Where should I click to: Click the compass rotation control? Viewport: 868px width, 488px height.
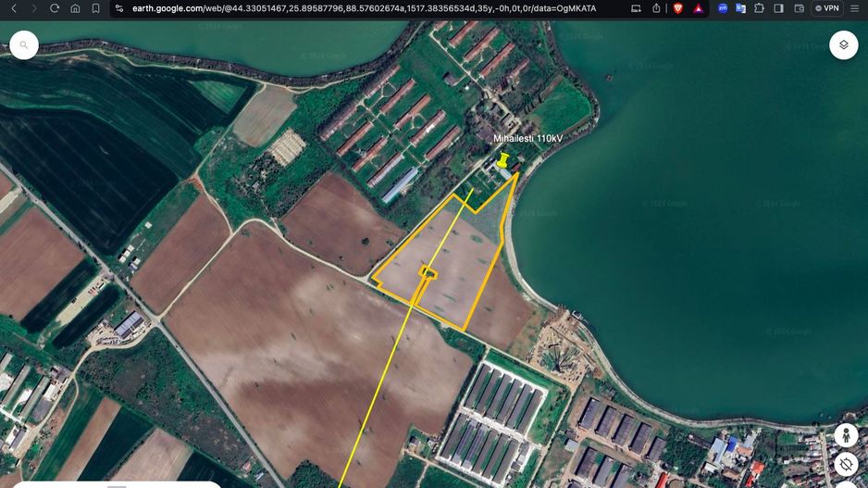click(845, 464)
